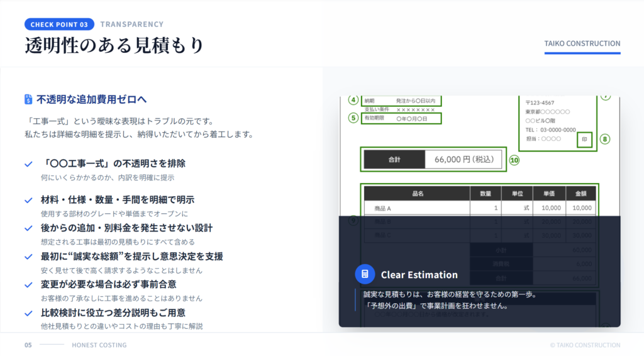Screen dimensions: 644x356
Task: Click the circled number 8 near the stamp box
Action: [605, 139]
